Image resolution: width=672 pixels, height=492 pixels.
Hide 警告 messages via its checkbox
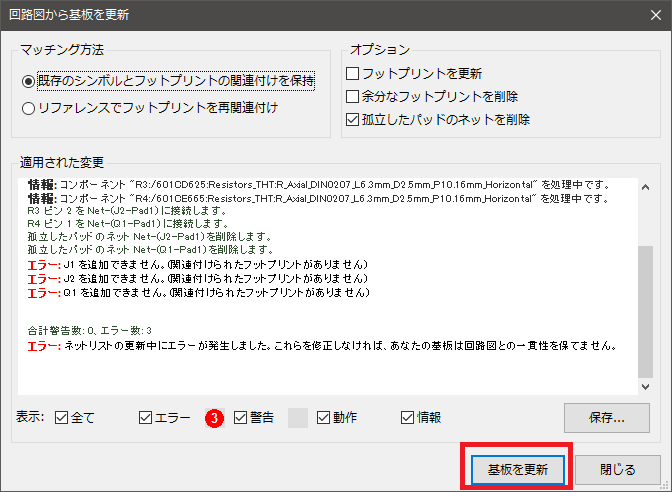[240, 418]
